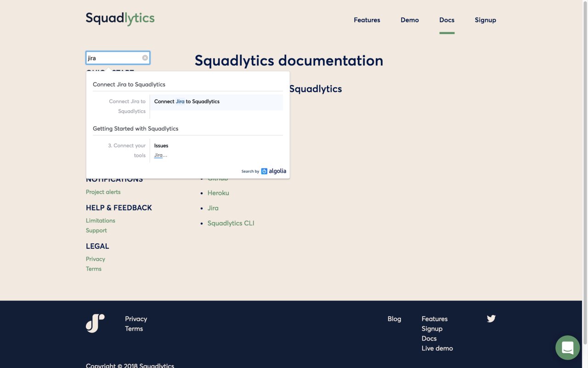Screen dimensions: 588x368
Task: Open the Jira integration documentation link
Action: pyautogui.click(x=213, y=208)
